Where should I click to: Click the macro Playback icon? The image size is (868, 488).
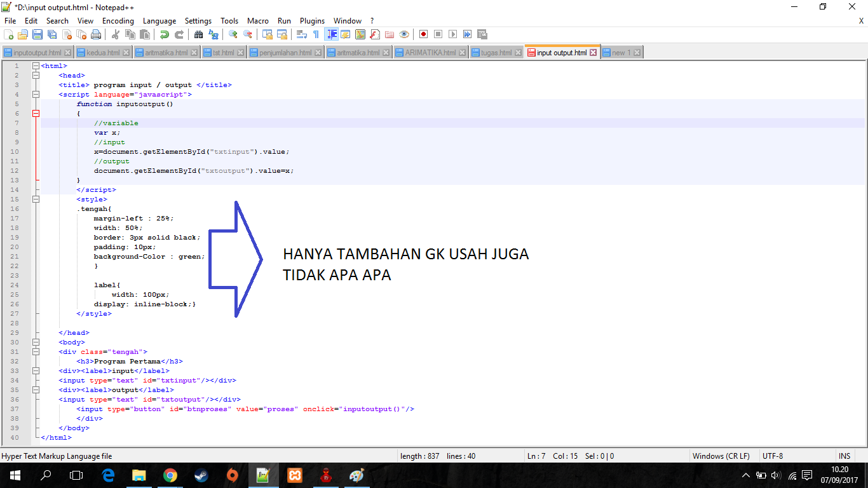[452, 34]
